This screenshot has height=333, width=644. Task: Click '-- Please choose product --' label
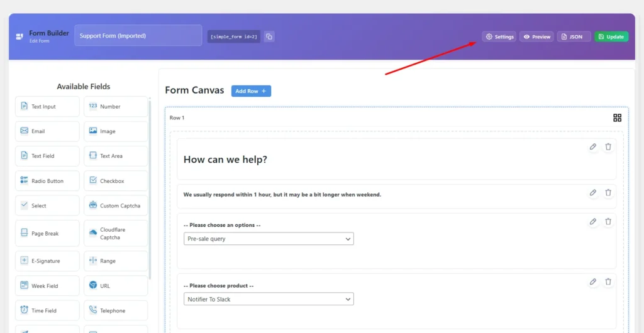pyautogui.click(x=218, y=285)
